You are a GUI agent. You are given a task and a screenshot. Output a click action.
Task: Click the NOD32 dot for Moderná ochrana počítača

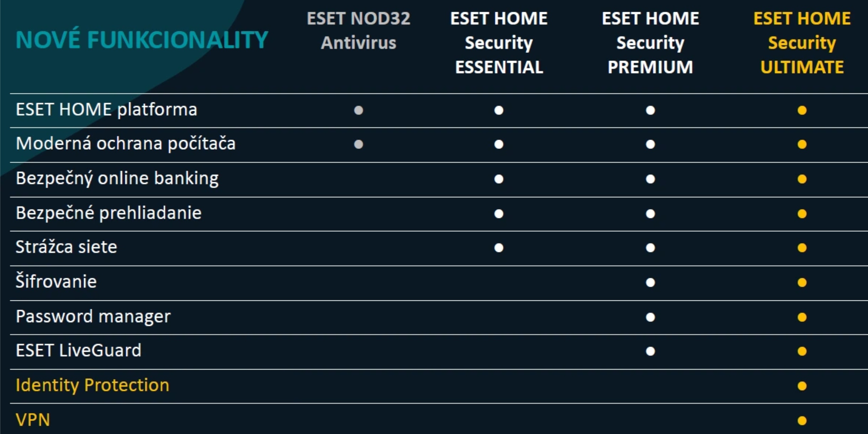point(359,144)
